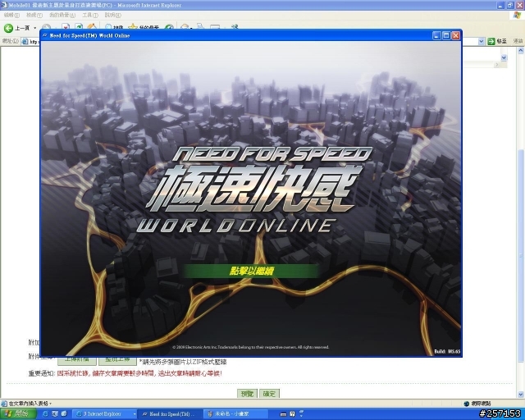Click the IE Mail toolbar icon
Image resolution: width=525 pixels, height=420 pixels.
[x=185, y=27]
